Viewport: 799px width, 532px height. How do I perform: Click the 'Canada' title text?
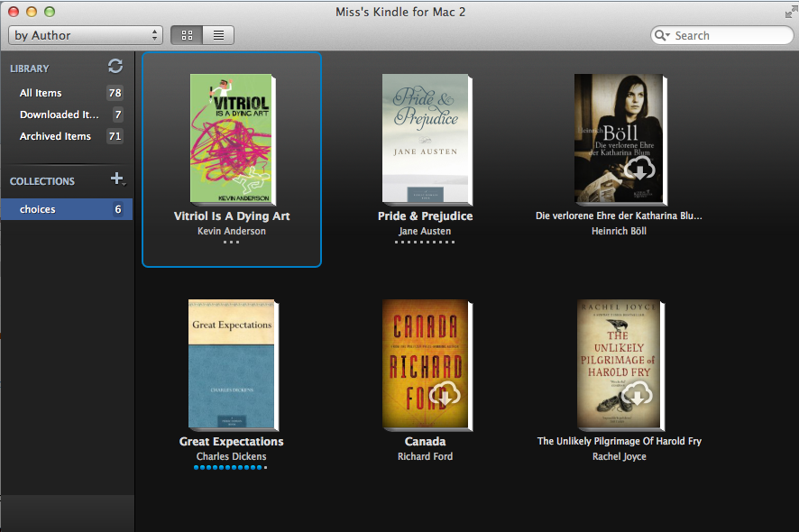(425, 442)
